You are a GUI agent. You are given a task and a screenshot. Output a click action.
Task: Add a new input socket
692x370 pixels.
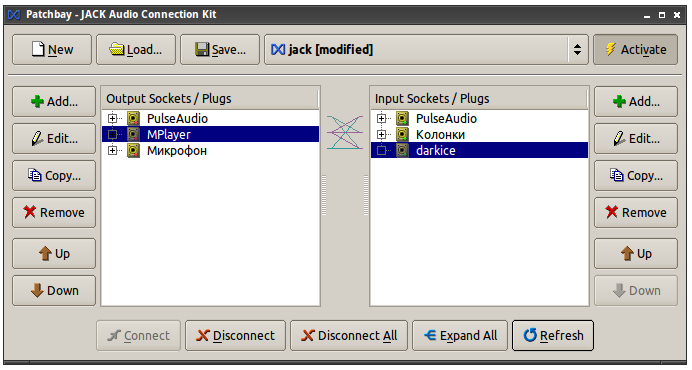[x=636, y=102]
